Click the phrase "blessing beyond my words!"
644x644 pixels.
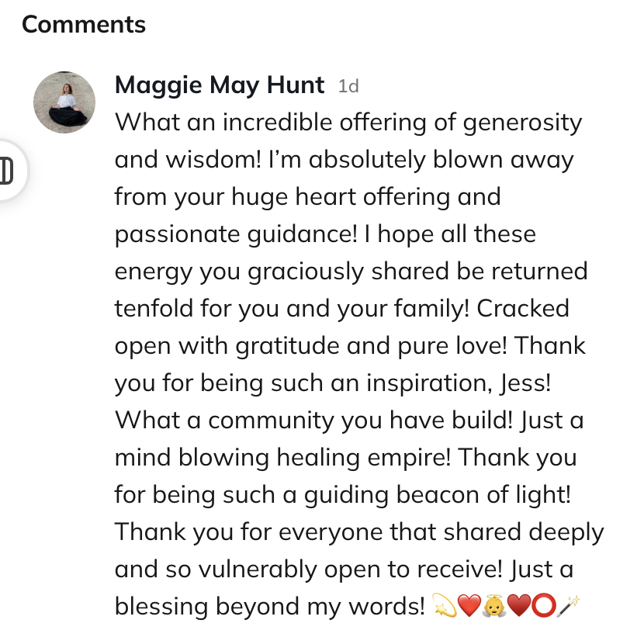(266, 606)
